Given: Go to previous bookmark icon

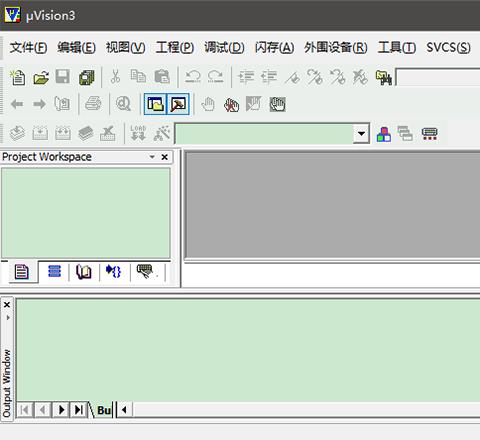Looking at the screenshot, I should 338,77.
